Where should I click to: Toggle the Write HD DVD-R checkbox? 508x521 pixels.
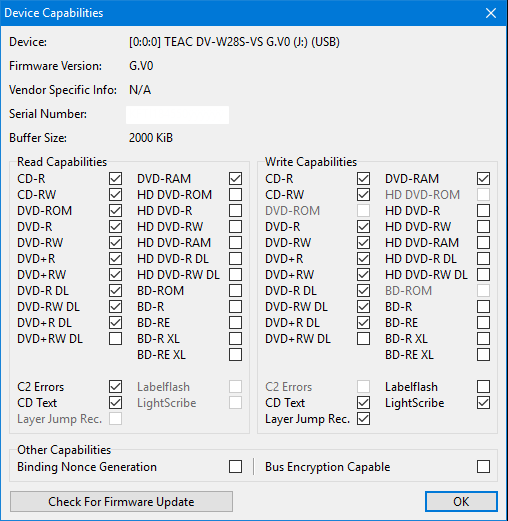[x=483, y=211]
